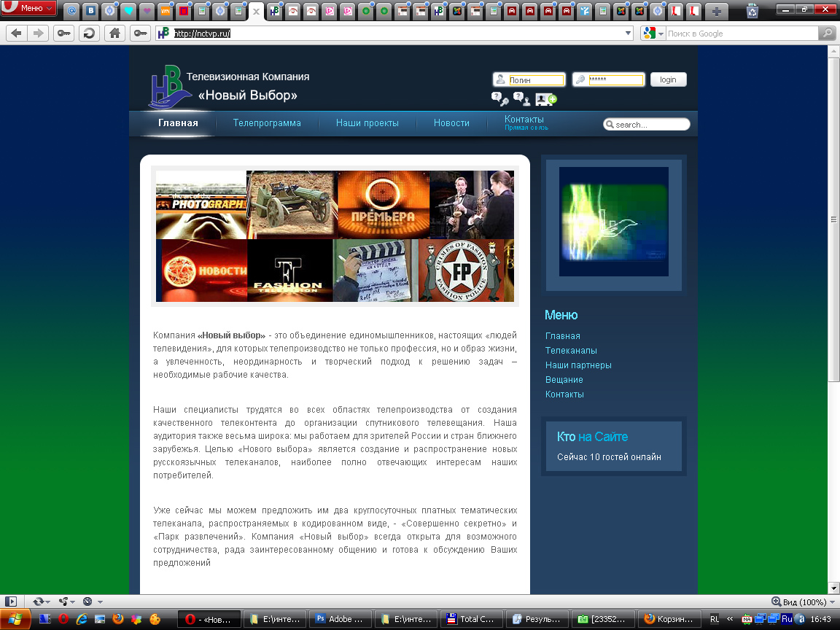The image size is (840, 630).
Task: Click the show desktop quick launch icon
Action: [x=100, y=619]
